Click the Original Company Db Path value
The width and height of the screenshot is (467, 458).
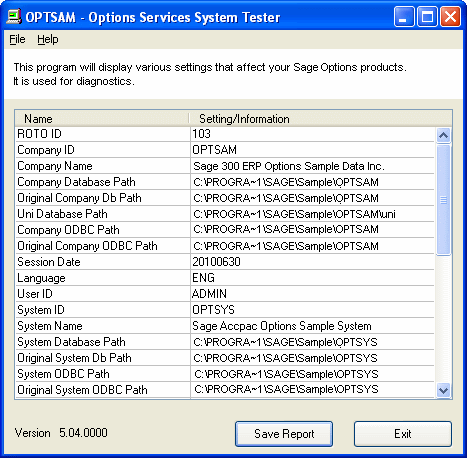286,198
